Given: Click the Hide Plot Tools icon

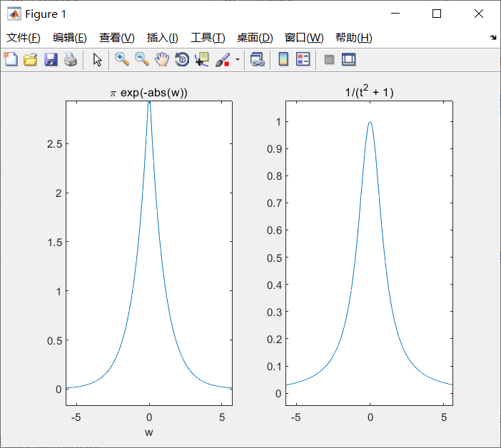Looking at the screenshot, I should [329, 59].
